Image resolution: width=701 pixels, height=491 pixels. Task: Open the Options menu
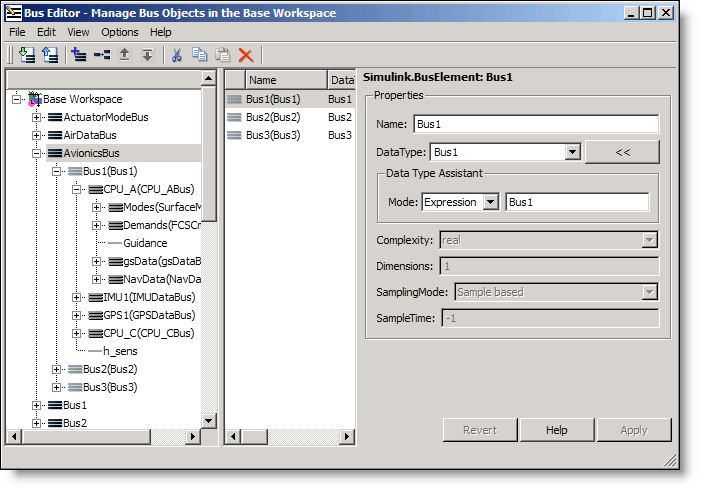point(120,32)
